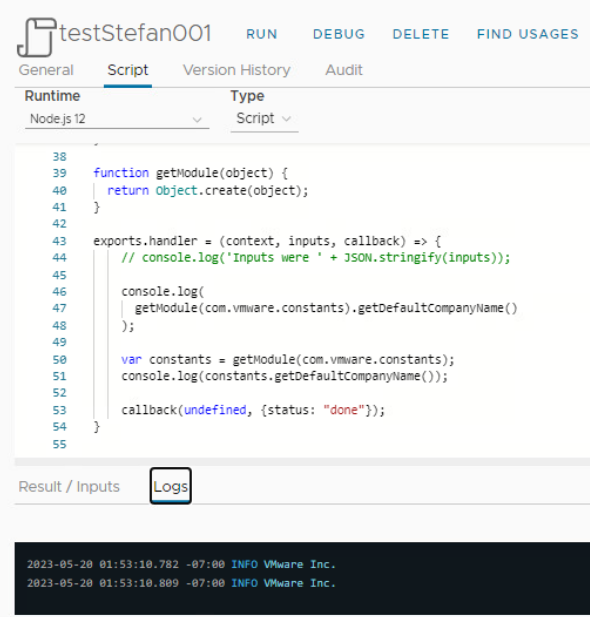Click the testStefan001 action title
Viewport: 590px width, 617px height.
pos(135,33)
